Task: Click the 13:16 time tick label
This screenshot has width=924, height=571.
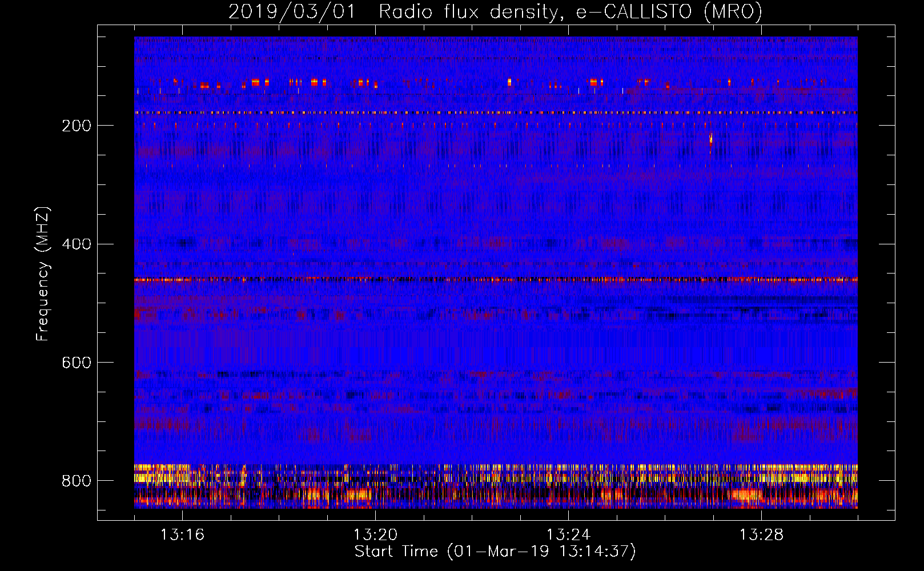Action: (182, 535)
